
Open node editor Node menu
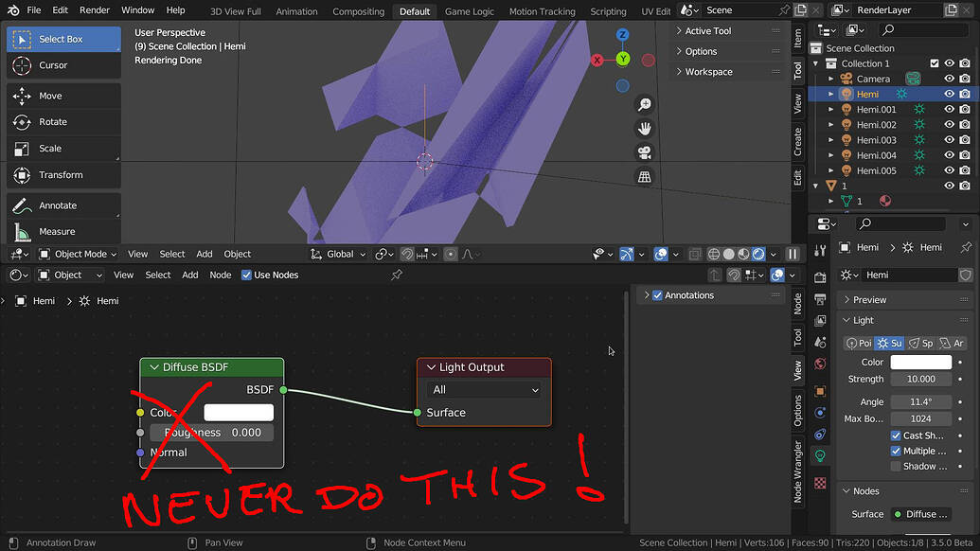220,275
